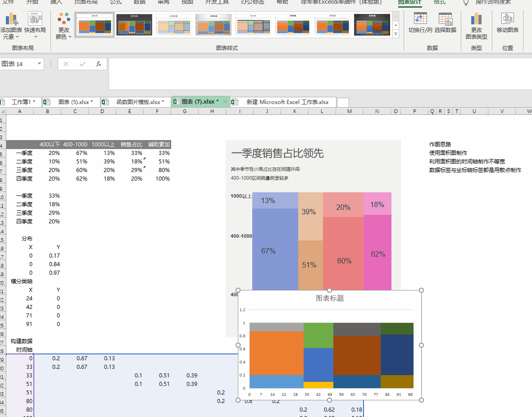Apply the second dark-background chart style
The image size is (532, 417).
[x=134, y=25]
